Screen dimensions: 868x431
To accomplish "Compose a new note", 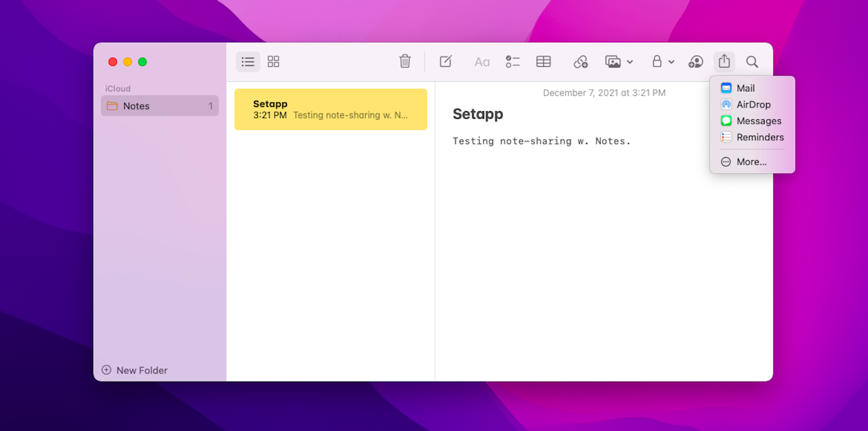I will [445, 61].
